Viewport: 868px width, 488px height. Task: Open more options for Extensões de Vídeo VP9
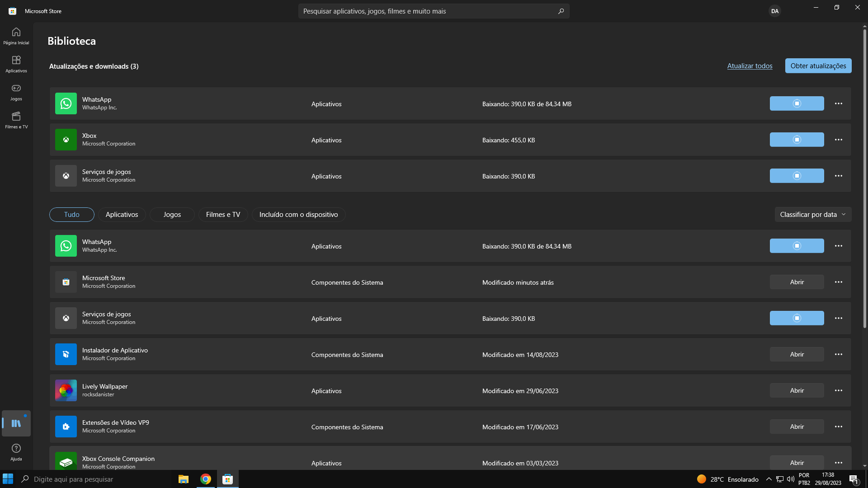pos(839,427)
